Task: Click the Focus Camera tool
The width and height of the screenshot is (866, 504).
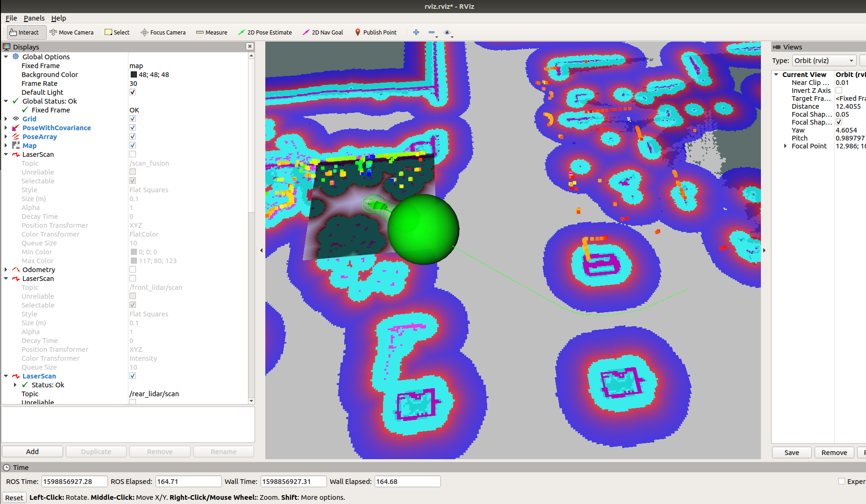Action: click(x=163, y=32)
